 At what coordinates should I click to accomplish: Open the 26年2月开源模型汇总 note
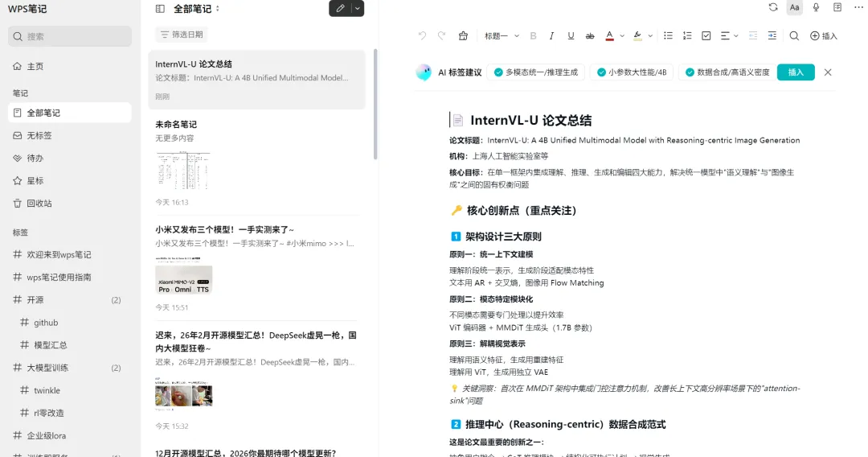(257, 381)
